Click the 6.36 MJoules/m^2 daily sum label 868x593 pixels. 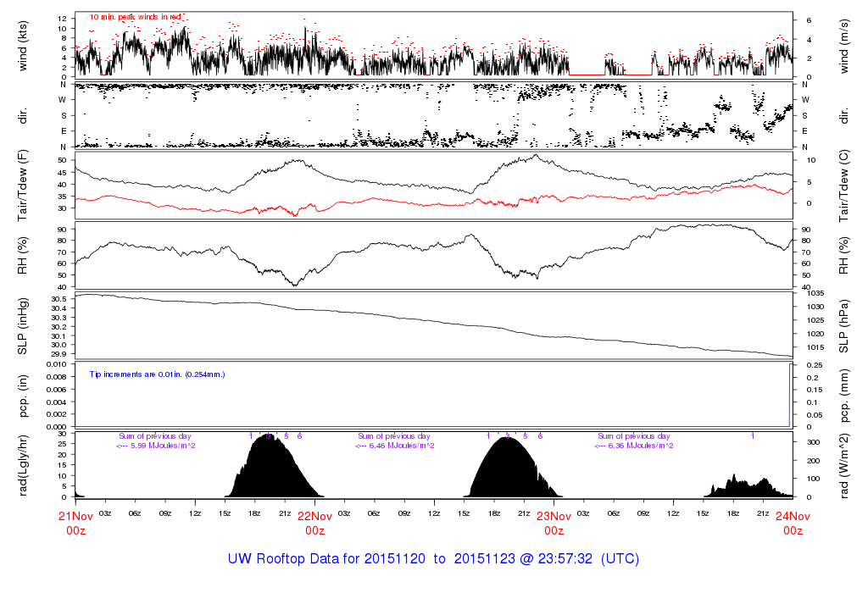coord(633,446)
